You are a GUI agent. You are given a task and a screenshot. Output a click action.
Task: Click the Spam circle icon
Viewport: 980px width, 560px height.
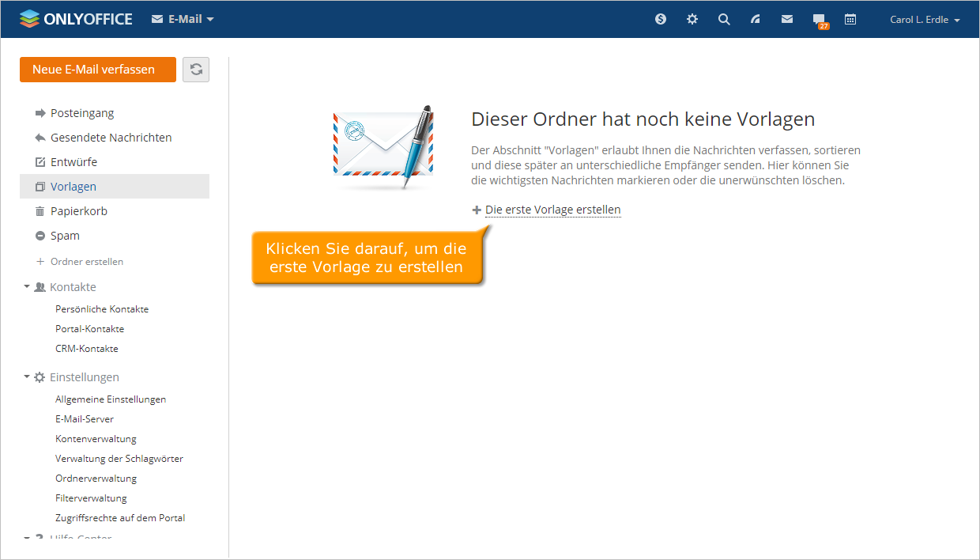pos(40,236)
